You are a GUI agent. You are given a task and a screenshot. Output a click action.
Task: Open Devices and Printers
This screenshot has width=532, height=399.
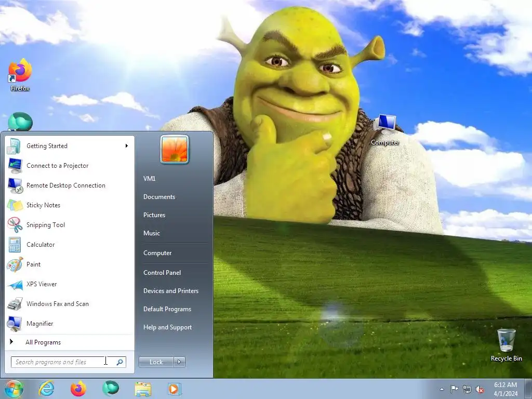[x=170, y=291]
